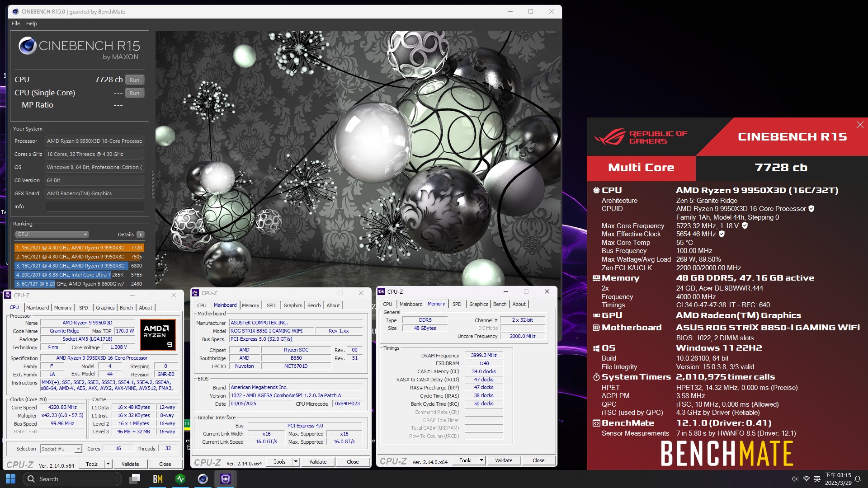
Task: Open Tools dropdown arrow in CPU window
Action: pyautogui.click(x=108, y=464)
